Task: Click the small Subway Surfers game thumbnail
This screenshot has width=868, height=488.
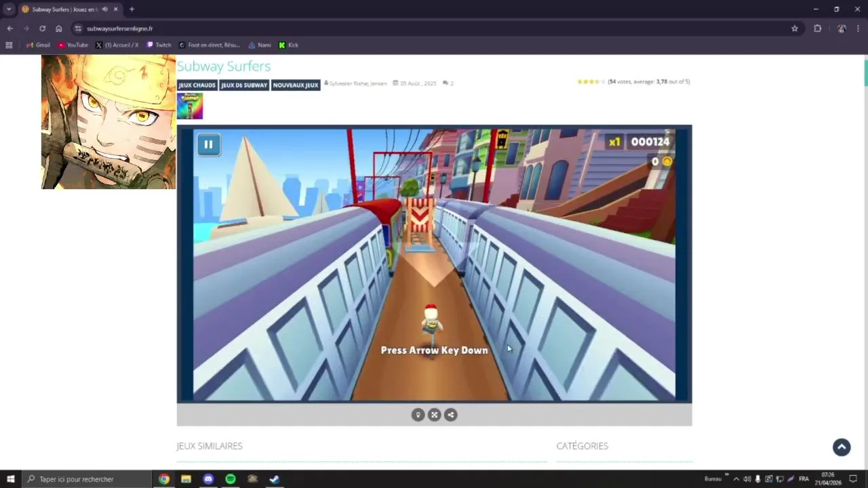Action: click(x=190, y=106)
